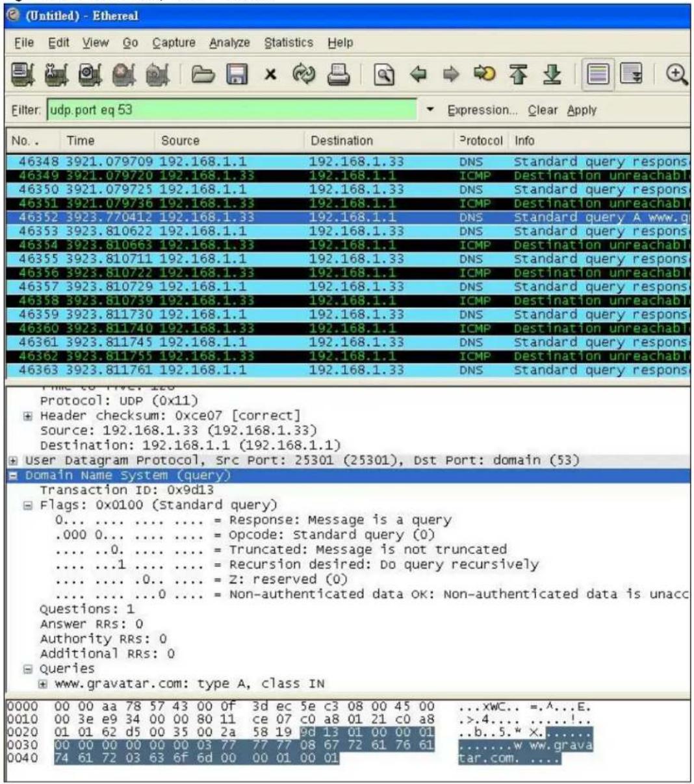
Task: Collapse the Queries tree node
Action: (x=28, y=669)
